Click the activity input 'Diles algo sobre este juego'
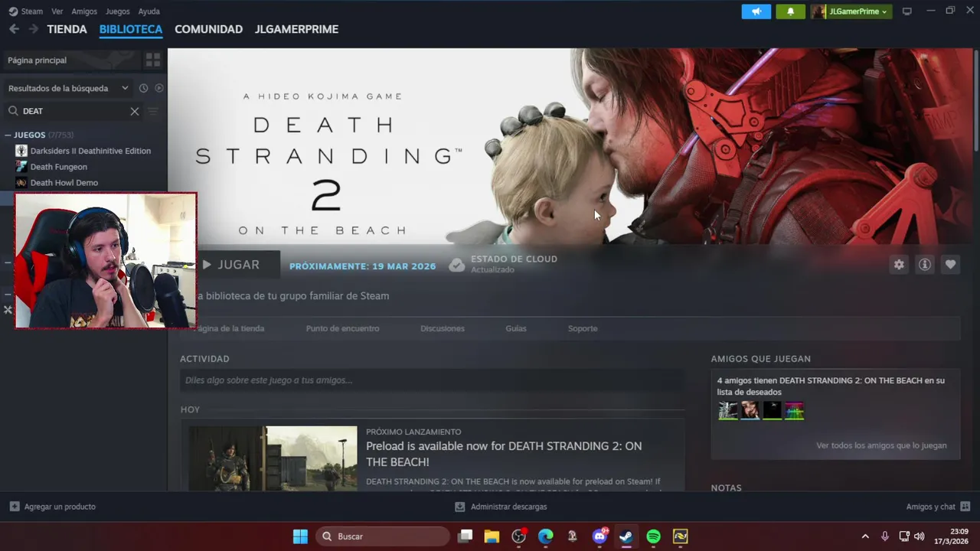The width and height of the screenshot is (980, 551). (x=433, y=380)
